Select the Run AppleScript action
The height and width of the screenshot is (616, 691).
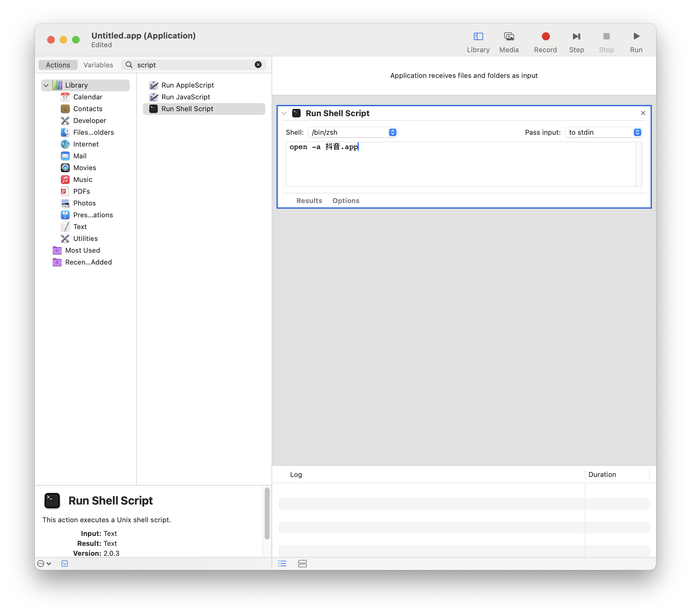187,85
